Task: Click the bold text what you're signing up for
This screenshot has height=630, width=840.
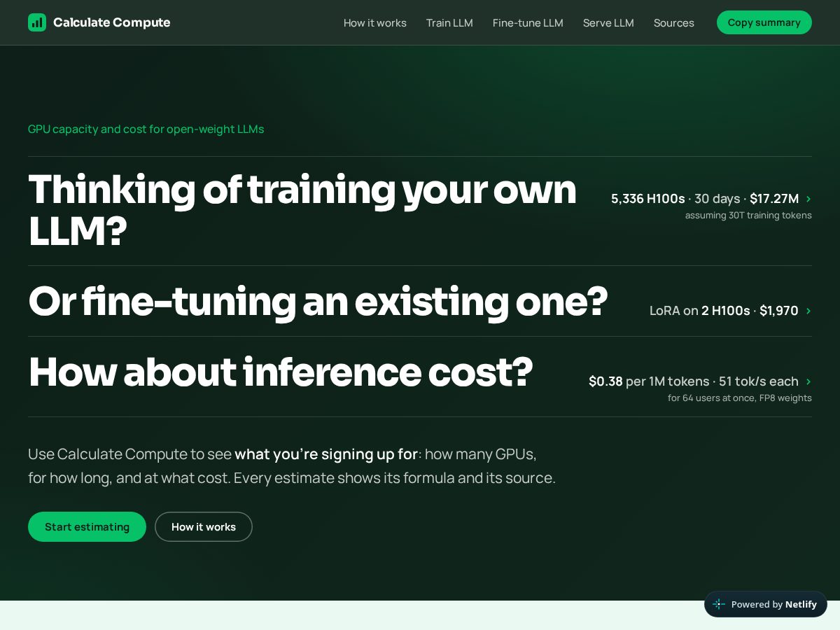Action: (326, 454)
